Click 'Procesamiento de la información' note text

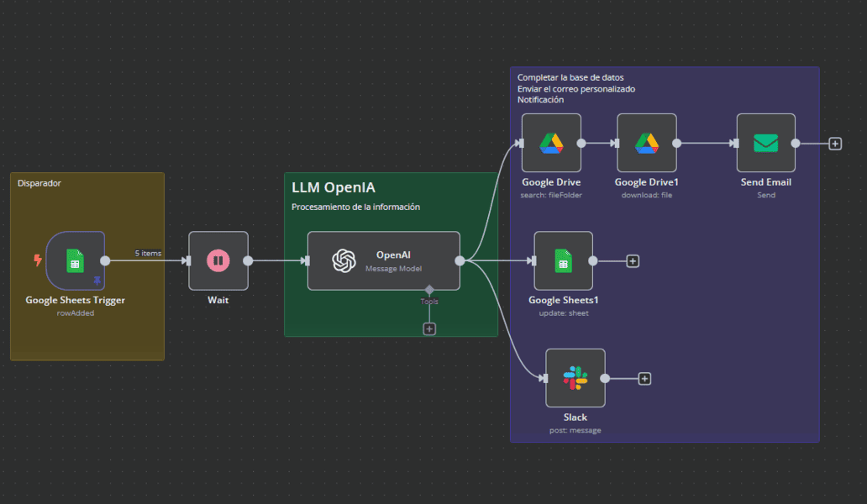pos(355,207)
